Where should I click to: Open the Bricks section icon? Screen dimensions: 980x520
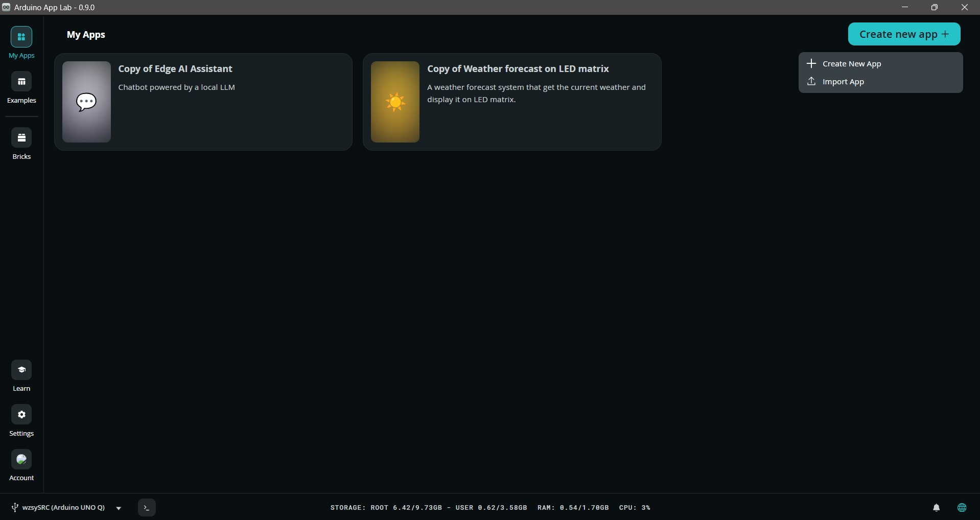(x=21, y=137)
